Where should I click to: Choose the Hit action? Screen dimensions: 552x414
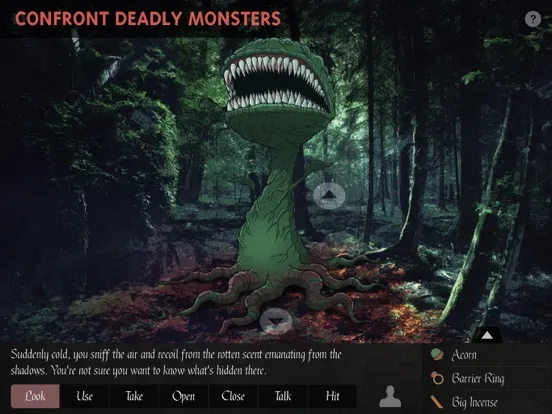[332, 396]
